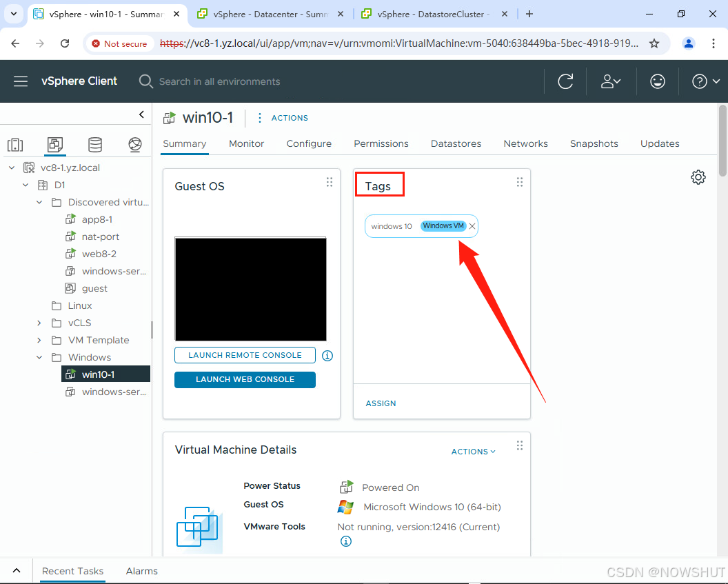Open browser profile avatar icon
The width and height of the screenshot is (728, 584).
pos(689,43)
